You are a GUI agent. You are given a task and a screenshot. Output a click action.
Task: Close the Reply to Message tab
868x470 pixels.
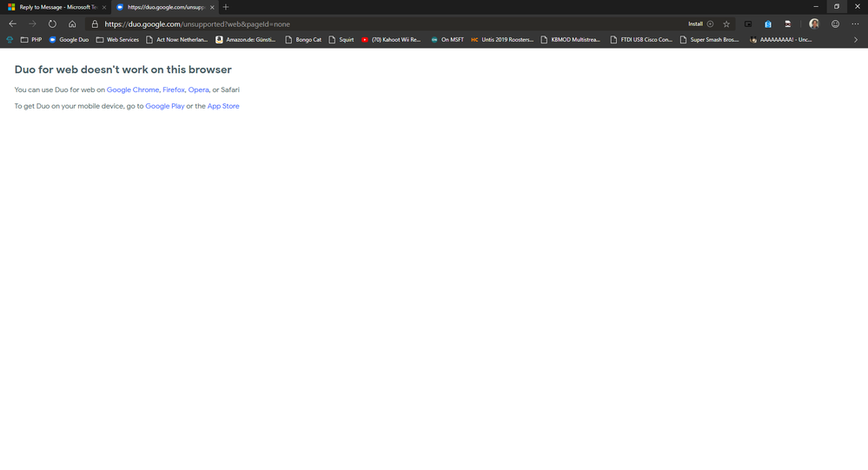pos(104,7)
